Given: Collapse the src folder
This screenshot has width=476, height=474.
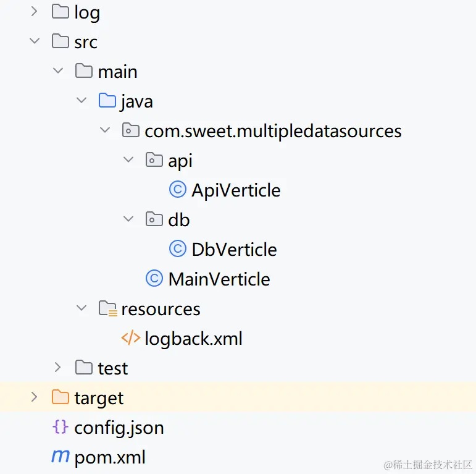Looking at the screenshot, I should click(x=35, y=41).
